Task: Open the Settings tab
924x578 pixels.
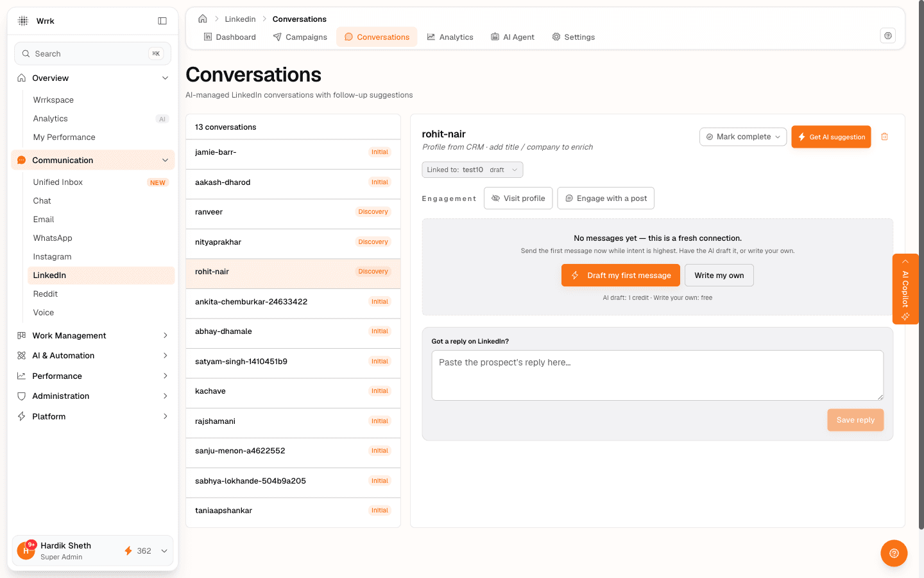Action: click(x=574, y=37)
